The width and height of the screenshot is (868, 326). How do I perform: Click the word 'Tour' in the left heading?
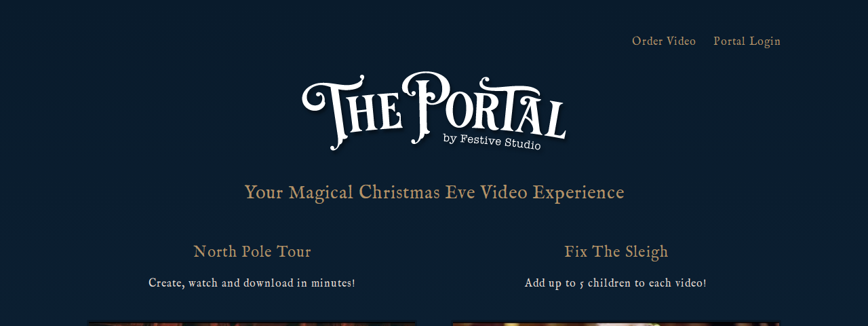(294, 252)
